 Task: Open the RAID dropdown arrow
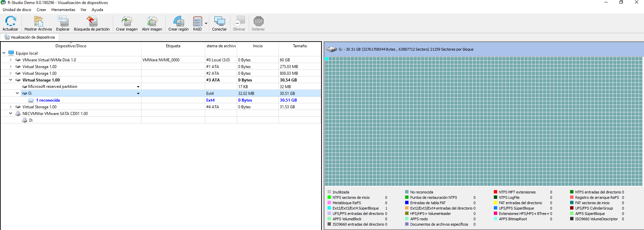coord(206,23)
